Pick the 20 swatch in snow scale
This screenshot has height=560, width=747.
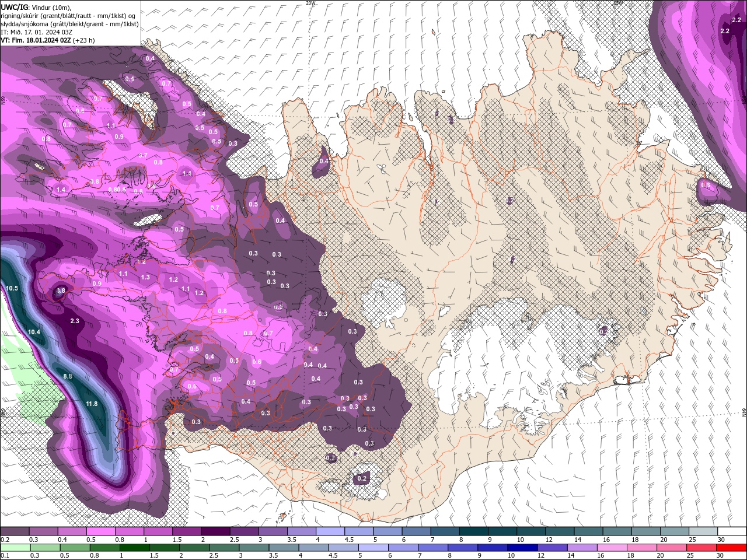pyautogui.click(x=675, y=531)
